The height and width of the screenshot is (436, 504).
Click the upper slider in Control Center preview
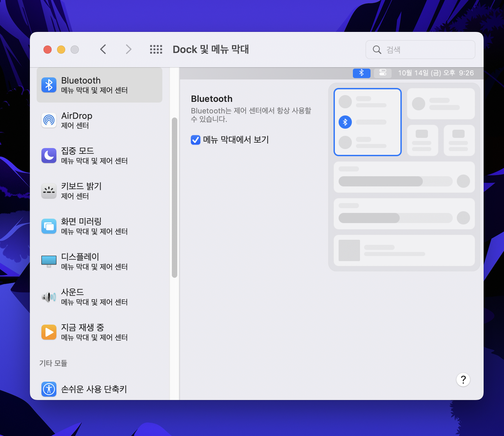tap(396, 181)
